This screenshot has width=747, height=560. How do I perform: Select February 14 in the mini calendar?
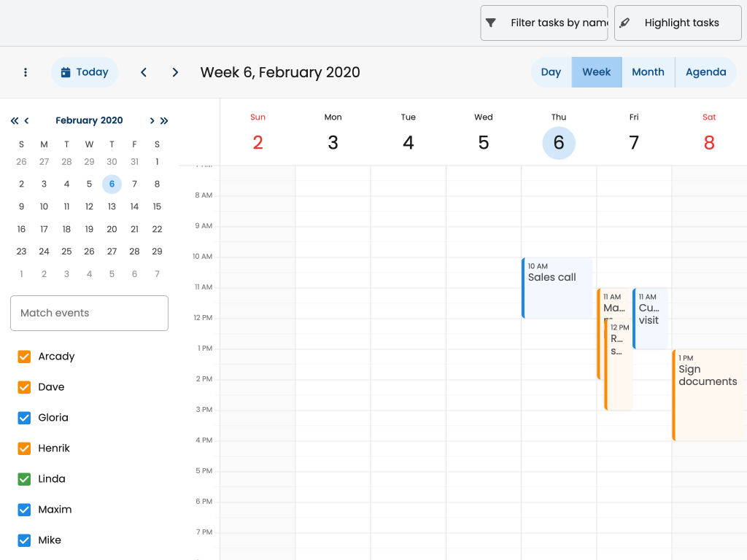134,206
